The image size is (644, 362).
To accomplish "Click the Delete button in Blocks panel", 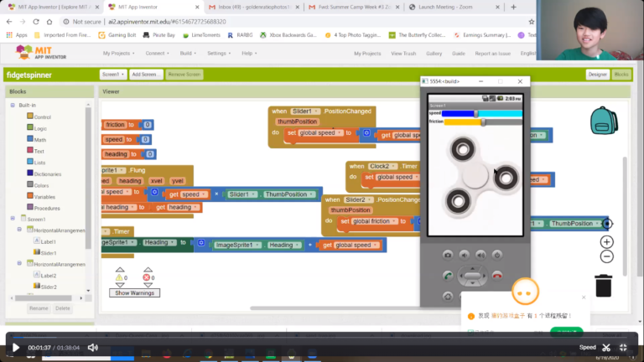I will (x=62, y=308).
